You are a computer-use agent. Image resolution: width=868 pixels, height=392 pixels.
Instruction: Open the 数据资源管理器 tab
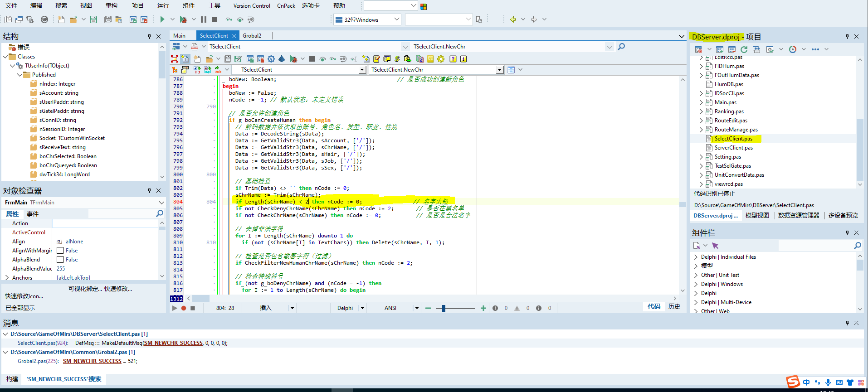coord(799,216)
